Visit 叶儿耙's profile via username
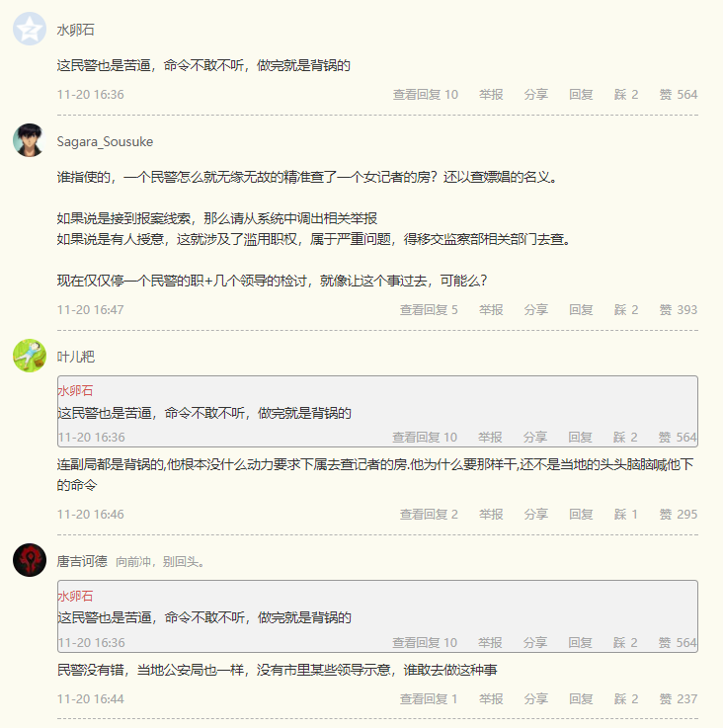Viewport: 723px width, 728px height. [x=76, y=357]
